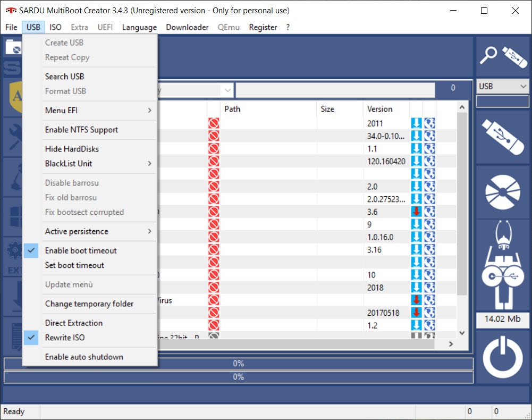The width and height of the screenshot is (532, 420).
Task: Click the list scroll-down arrow
Action: coord(462,333)
